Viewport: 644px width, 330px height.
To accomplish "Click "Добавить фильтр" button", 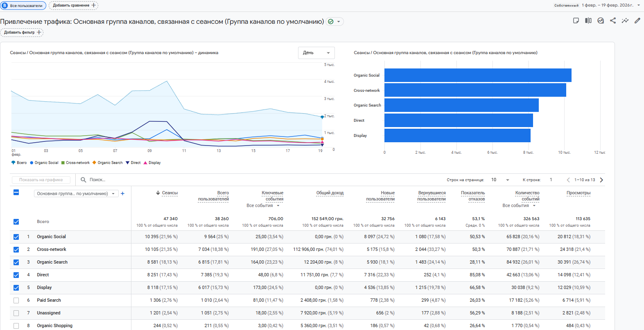I will 22,32.
